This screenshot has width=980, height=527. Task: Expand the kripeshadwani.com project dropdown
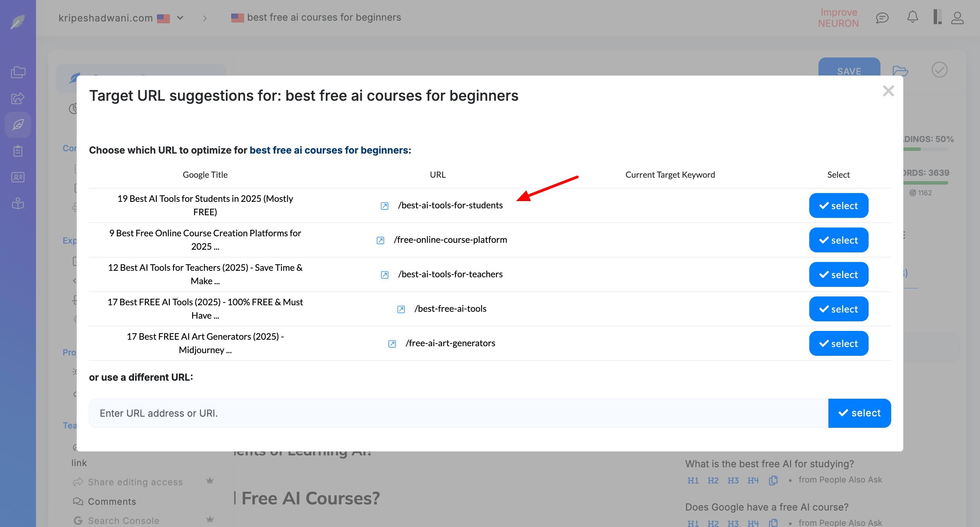point(180,18)
